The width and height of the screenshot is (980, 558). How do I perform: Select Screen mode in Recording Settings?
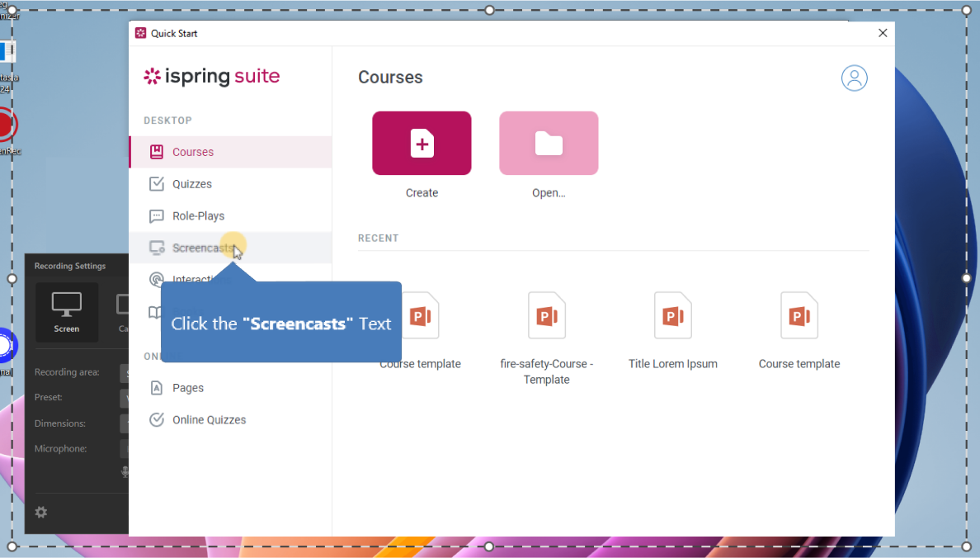pos(67,312)
